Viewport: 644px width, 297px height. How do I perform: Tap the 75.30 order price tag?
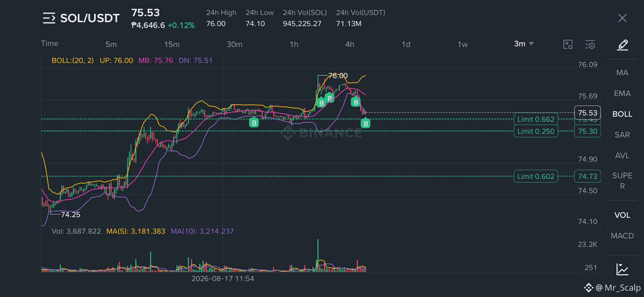point(587,131)
